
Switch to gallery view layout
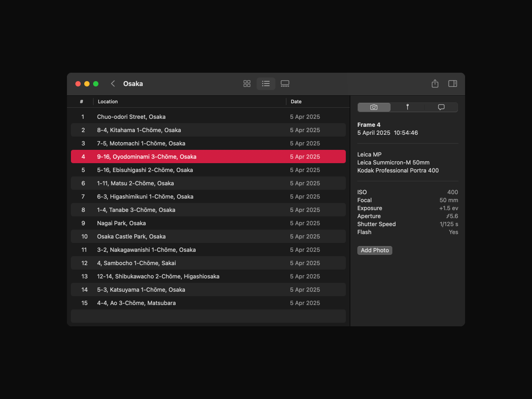[x=285, y=84]
